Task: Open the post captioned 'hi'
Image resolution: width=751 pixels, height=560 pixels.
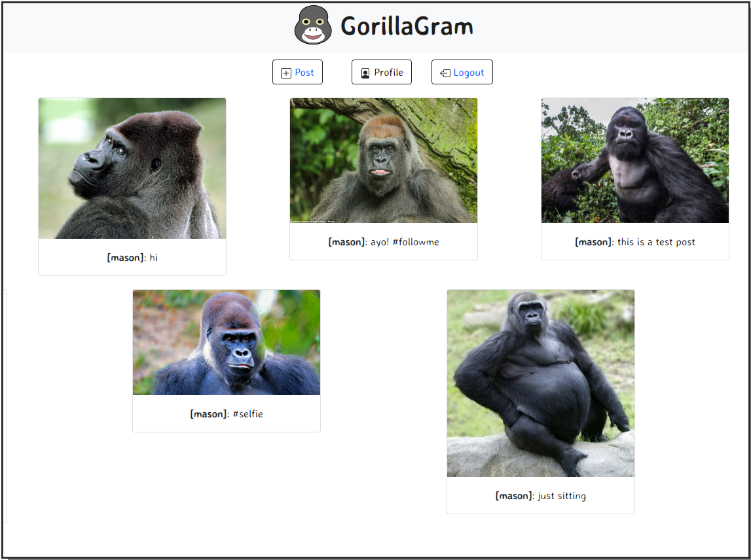Action: point(132,168)
